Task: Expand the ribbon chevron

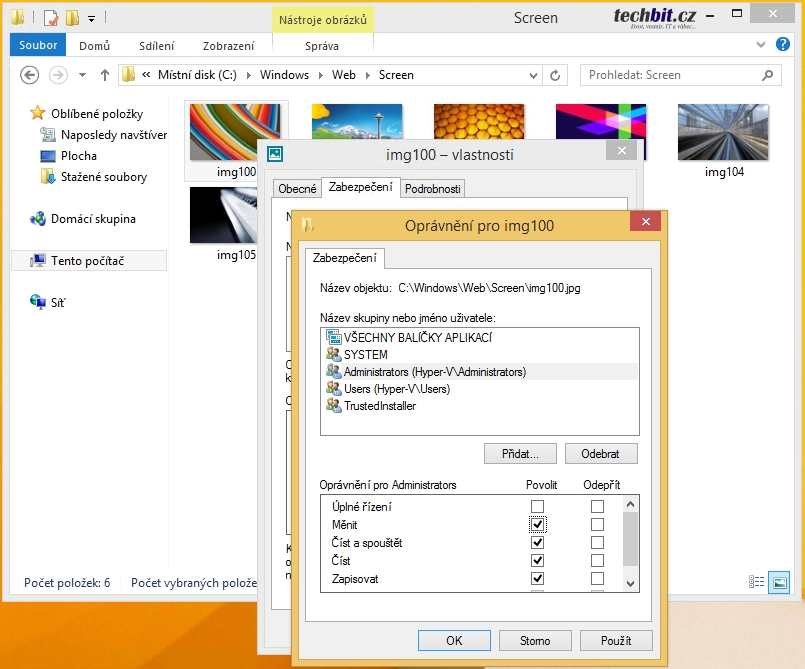Action: coord(761,45)
